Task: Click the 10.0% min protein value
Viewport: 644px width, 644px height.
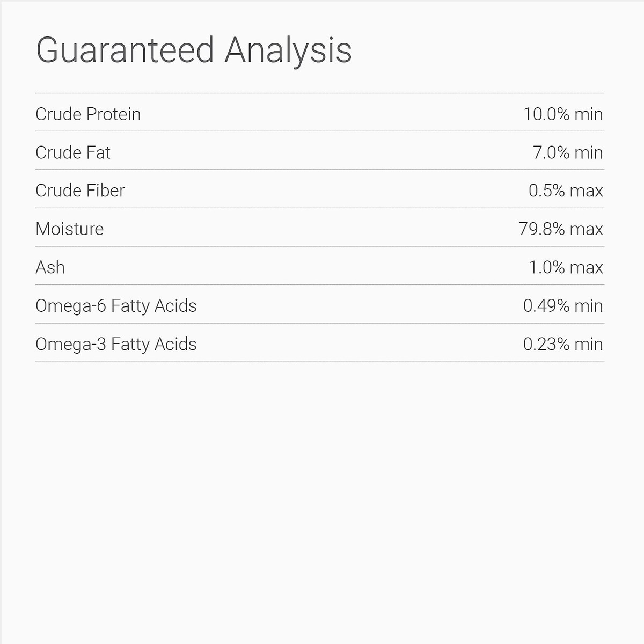Action: (x=563, y=114)
